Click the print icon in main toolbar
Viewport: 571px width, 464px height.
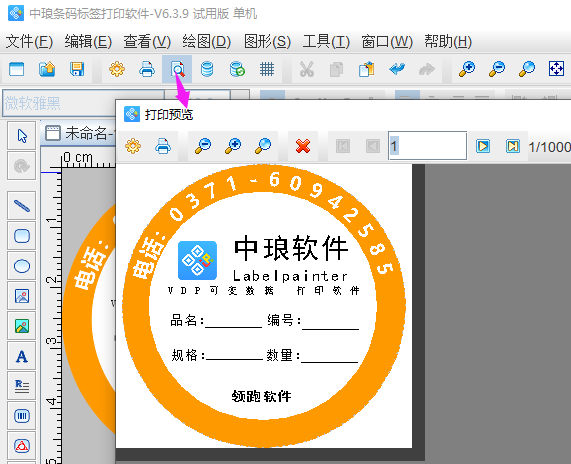click(147, 69)
